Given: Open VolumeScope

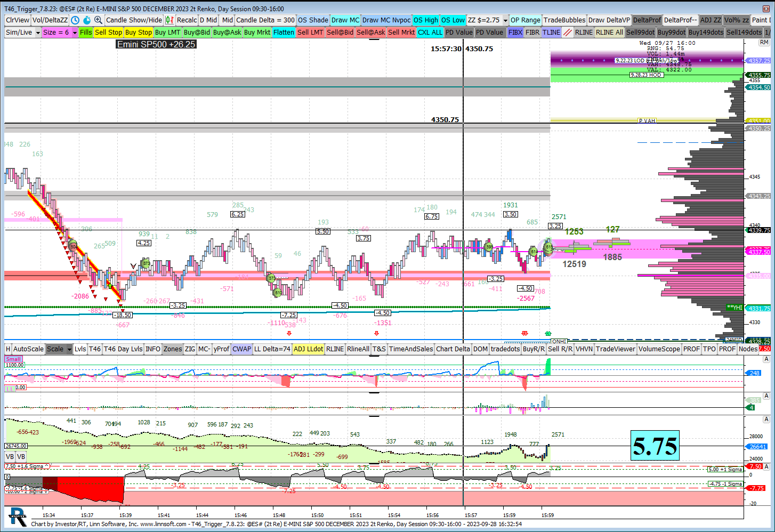Looking at the screenshot, I should (659, 349).
